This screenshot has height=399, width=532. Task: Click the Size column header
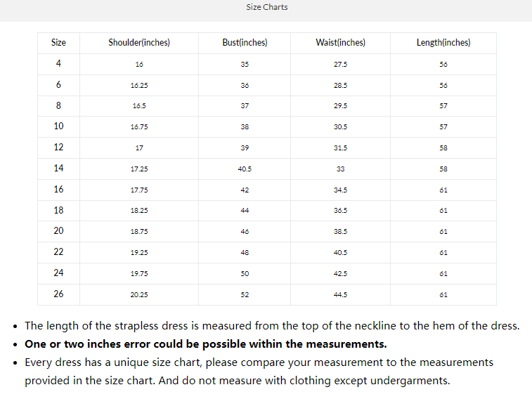58,43
